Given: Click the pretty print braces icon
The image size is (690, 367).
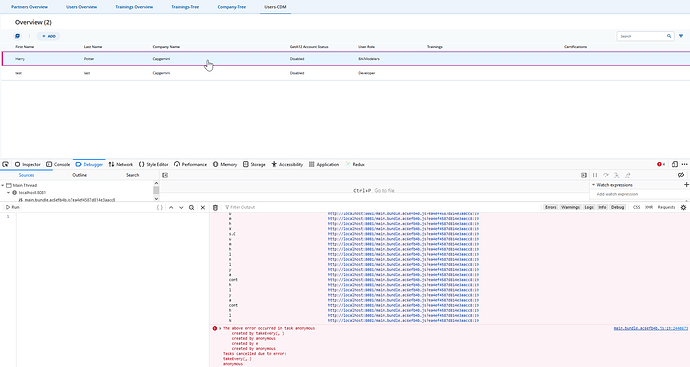Looking at the screenshot, I should pos(160,207).
